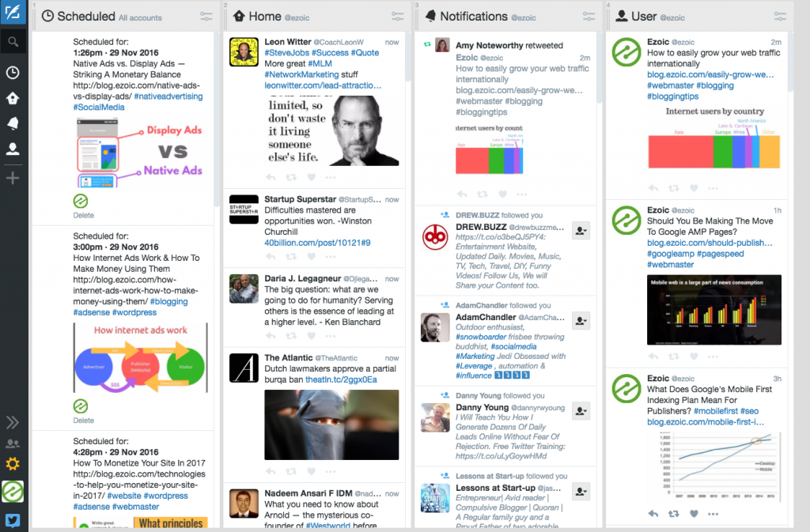Open #Westworld hashtag in Nadeem Ansari's tweet
Screen dimensions: 810x532
(327, 526)
